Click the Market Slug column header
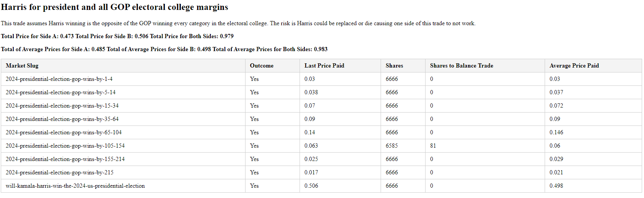Screen dimensions: 644x198 coord(22,66)
